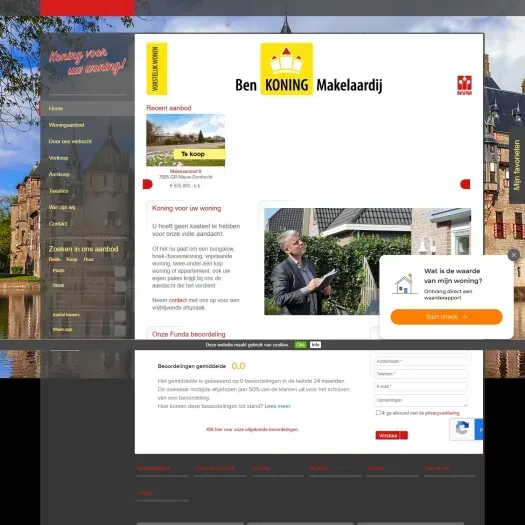Click the E-mail input field
Image resolution: width=525 pixels, height=525 pixels.
click(x=421, y=387)
